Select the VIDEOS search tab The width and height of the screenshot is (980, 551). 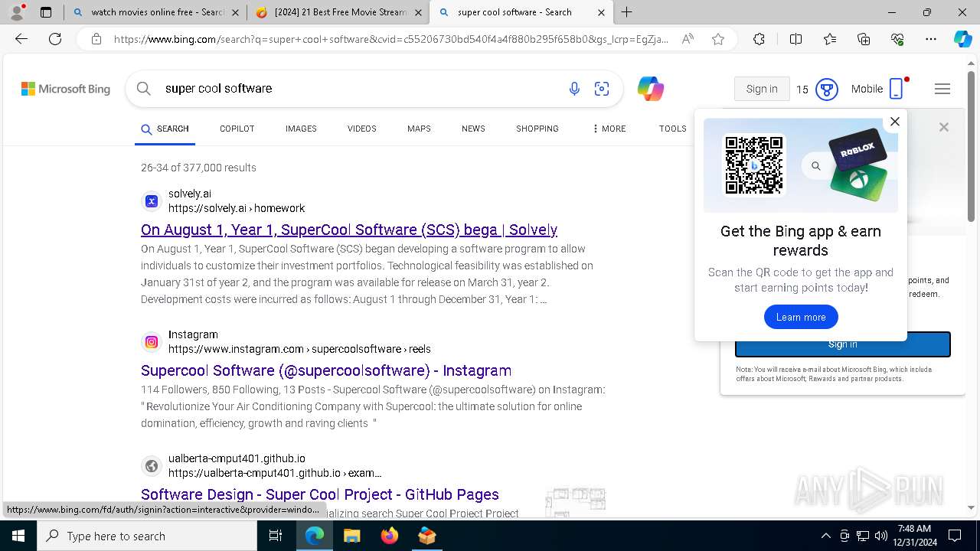361,129
